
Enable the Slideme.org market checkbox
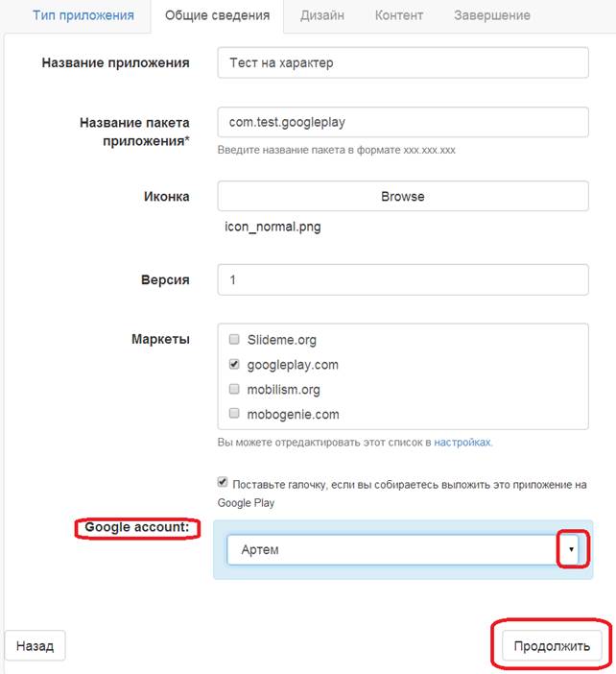point(235,340)
